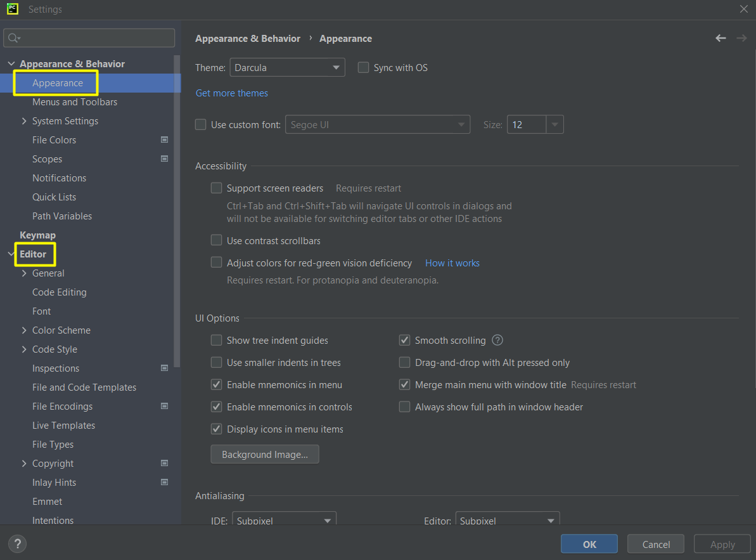Image resolution: width=756 pixels, height=560 pixels.
Task: Select File Types page
Action: point(53,444)
